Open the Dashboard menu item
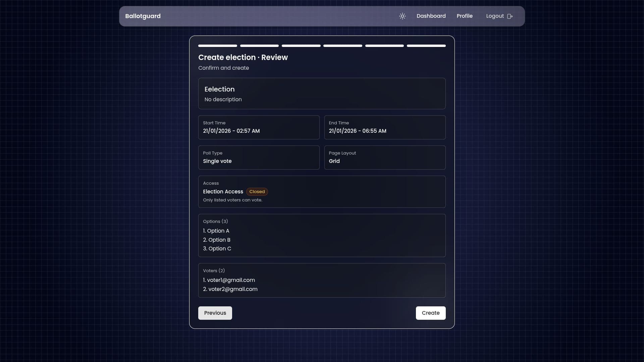This screenshot has width=644, height=362. click(x=431, y=16)
